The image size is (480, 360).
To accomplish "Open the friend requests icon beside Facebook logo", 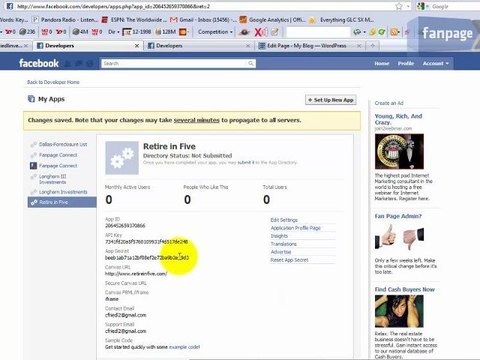I will 67,63.
